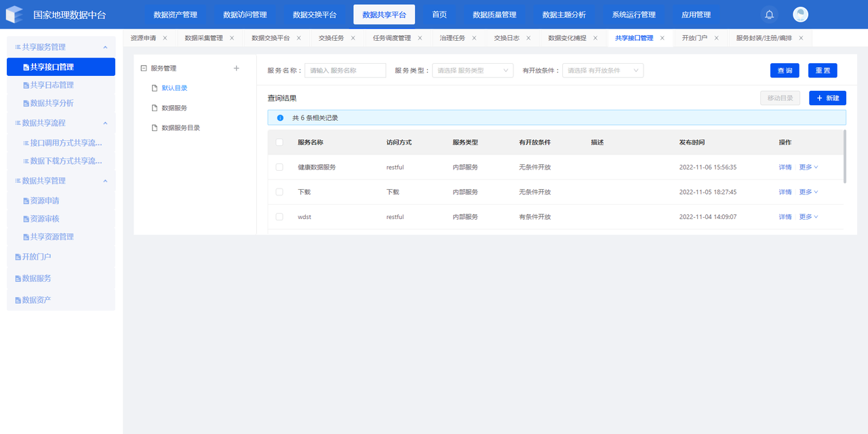
Task: Click the results table vertical scrollbar
Action: [844, 157]
